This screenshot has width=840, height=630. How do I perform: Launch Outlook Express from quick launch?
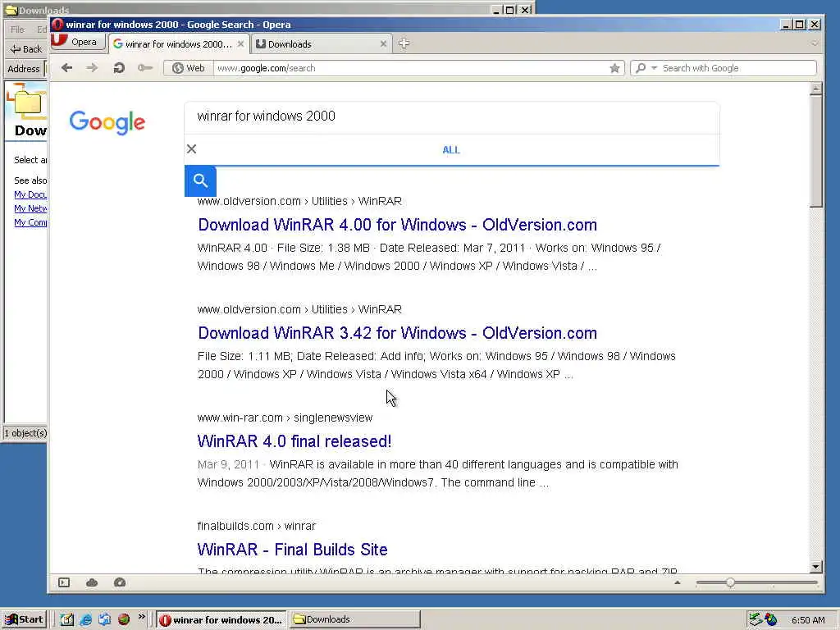tap(104, 619)
